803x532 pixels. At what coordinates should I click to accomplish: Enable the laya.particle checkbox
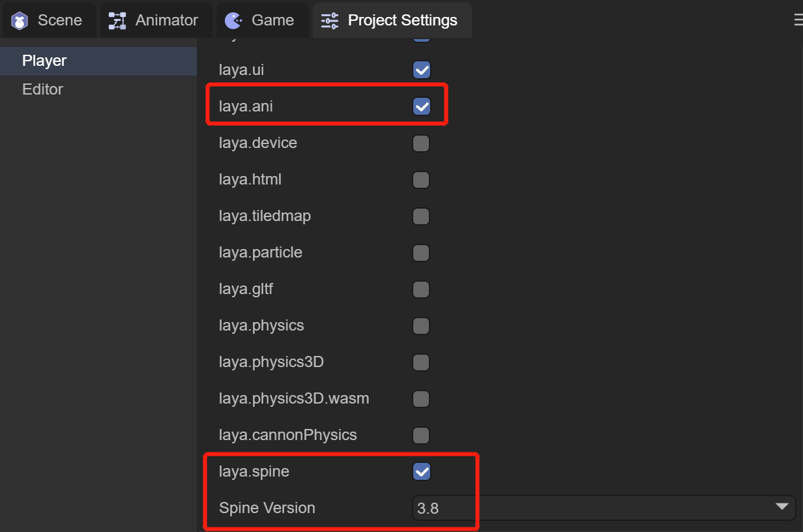422,252
